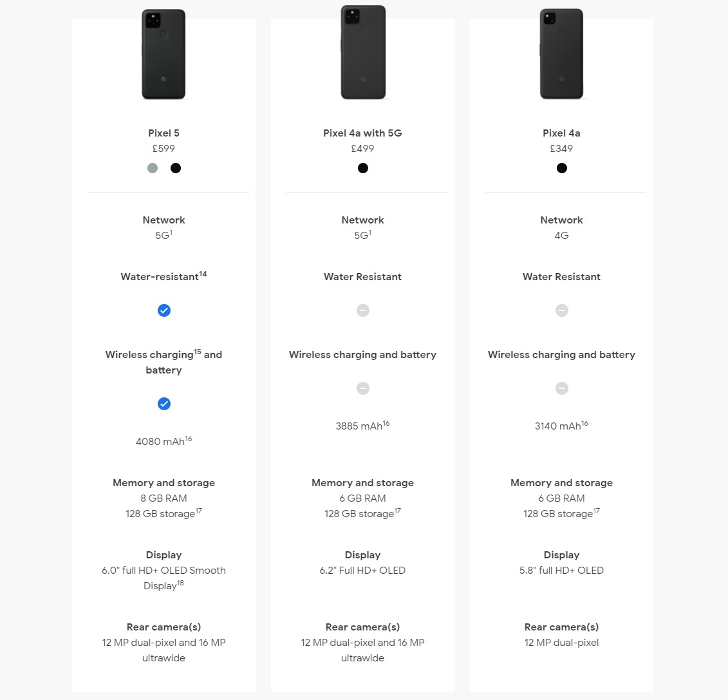This screenshot has width=728, height=700.
Task: Open the Pixel 5 phone image
Action: point(163,54)
